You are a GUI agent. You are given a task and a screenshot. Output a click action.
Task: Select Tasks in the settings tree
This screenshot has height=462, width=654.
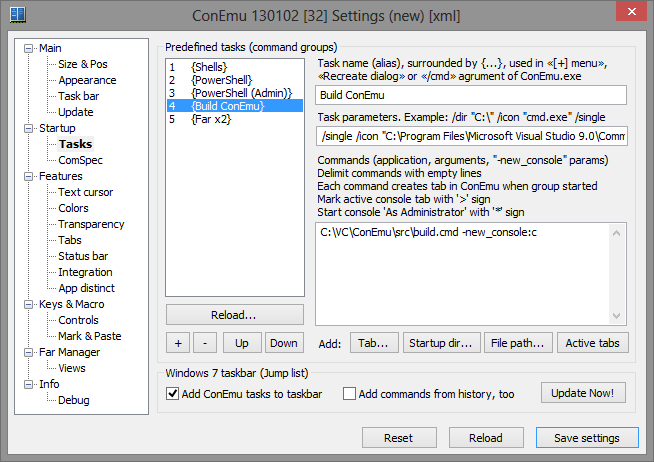[x=75, y=144]
